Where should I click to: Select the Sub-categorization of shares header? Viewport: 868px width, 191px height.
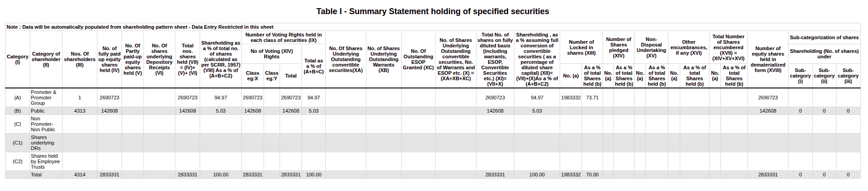[x=824, y=37]
